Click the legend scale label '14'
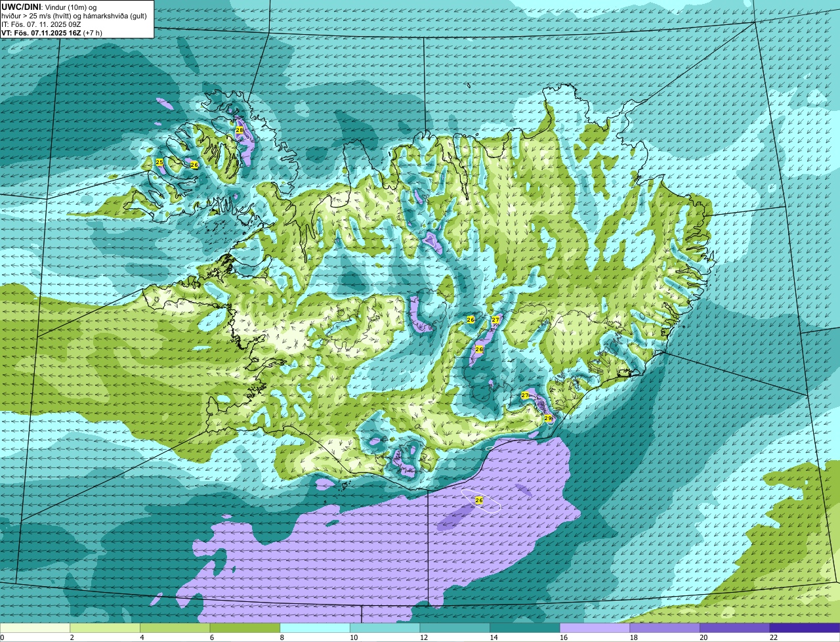Viewport: 840px width, 642px height. click(x=493, y=637)
